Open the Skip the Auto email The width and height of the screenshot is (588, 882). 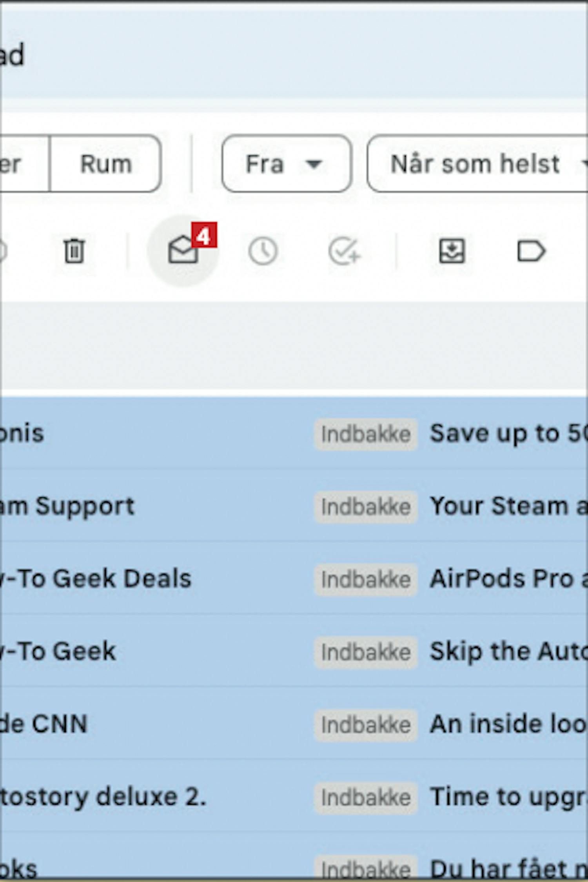(x=294, y=651)
